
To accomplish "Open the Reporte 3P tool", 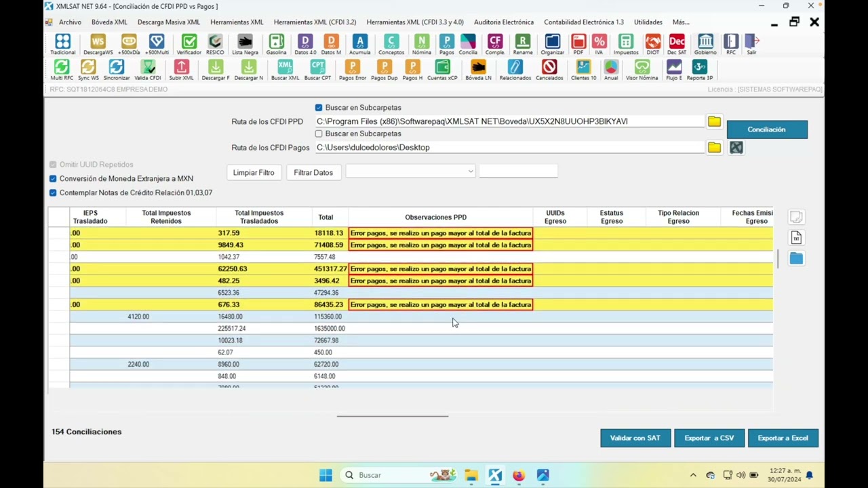I will click(699, 70).
